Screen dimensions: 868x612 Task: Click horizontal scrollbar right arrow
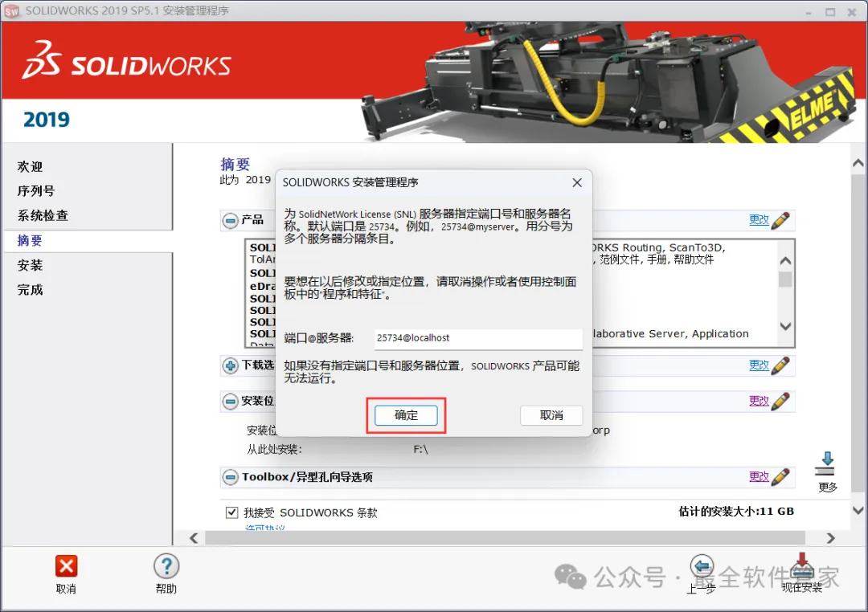pos(830,538)
